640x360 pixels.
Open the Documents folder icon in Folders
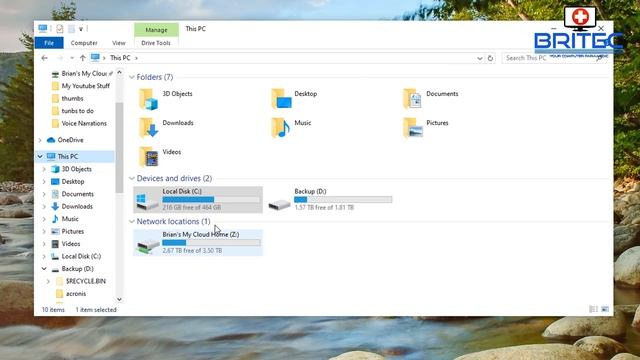point(412,99)
